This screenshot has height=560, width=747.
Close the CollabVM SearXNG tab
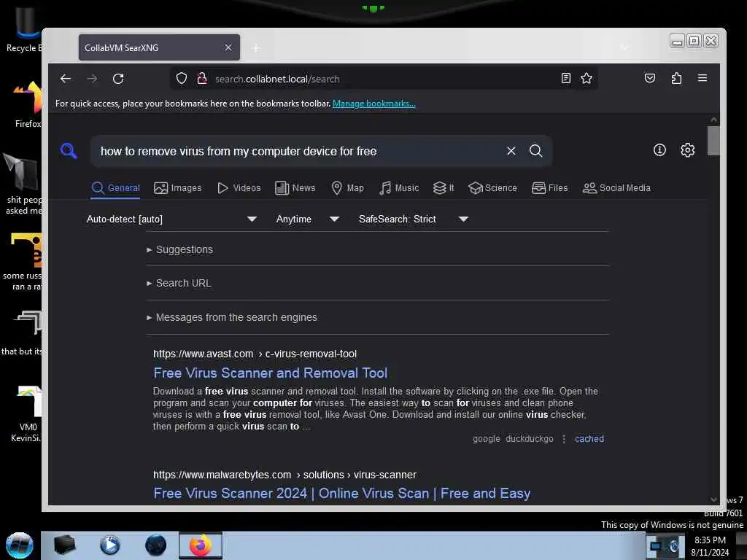click(x=228, y=47)
